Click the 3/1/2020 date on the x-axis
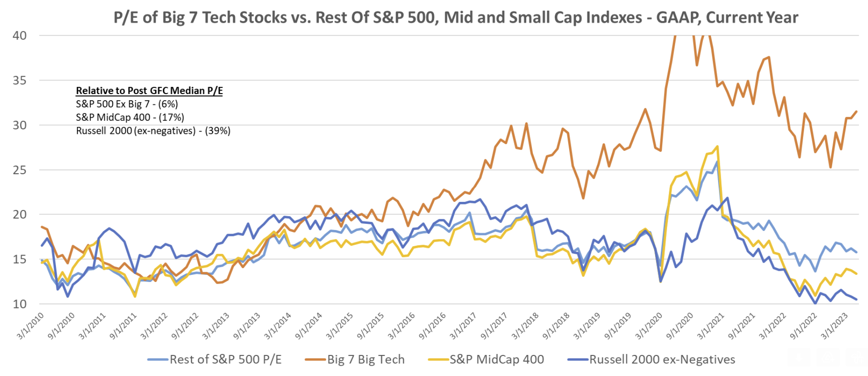Viewport: 868px width, 376px height. pos(649,325)
